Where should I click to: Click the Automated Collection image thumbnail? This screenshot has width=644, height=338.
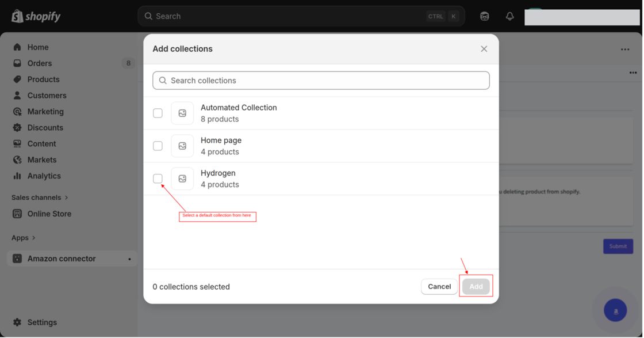click(x=182, y=113)
